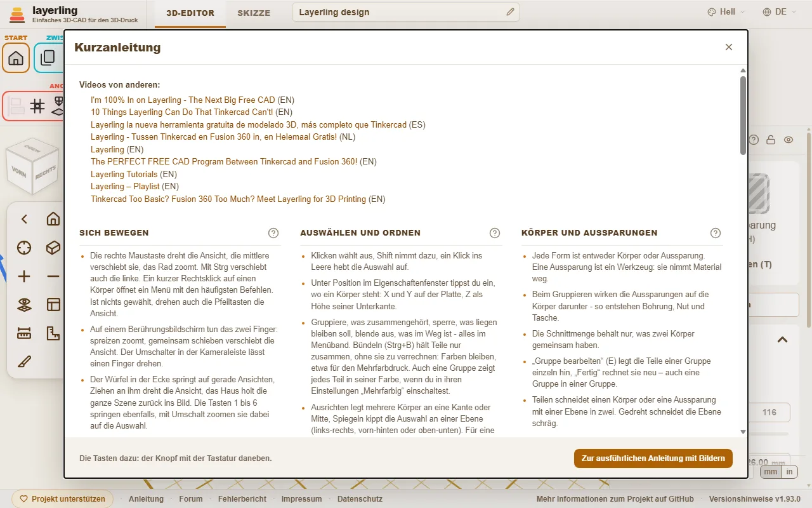Switch to the SKIZZE tab

[x=254, y=13]
